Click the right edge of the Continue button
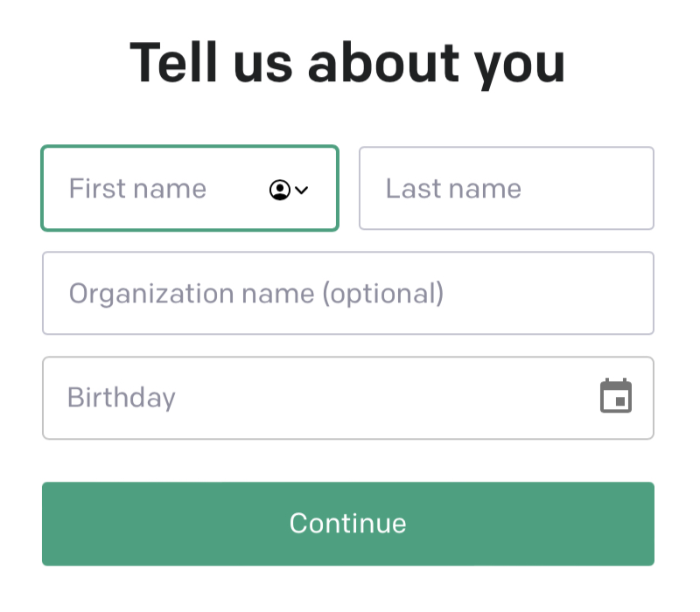Screen dimensions: 700x612 pos(642,524)
